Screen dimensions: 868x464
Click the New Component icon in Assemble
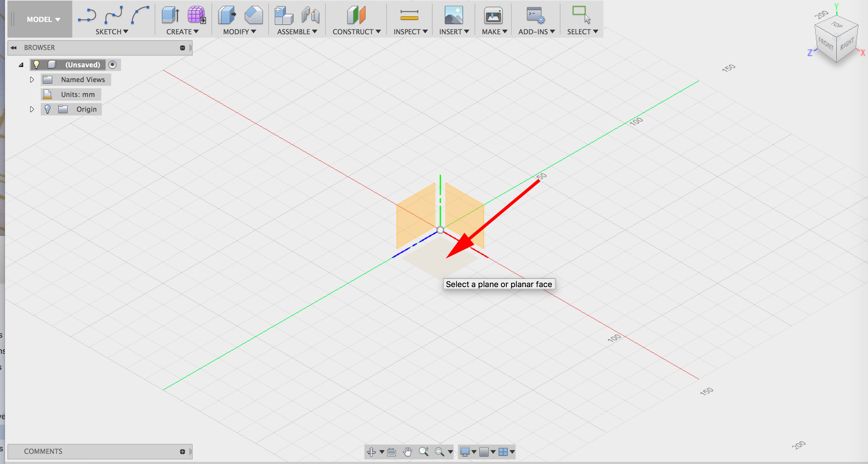(x=284, y=15)
